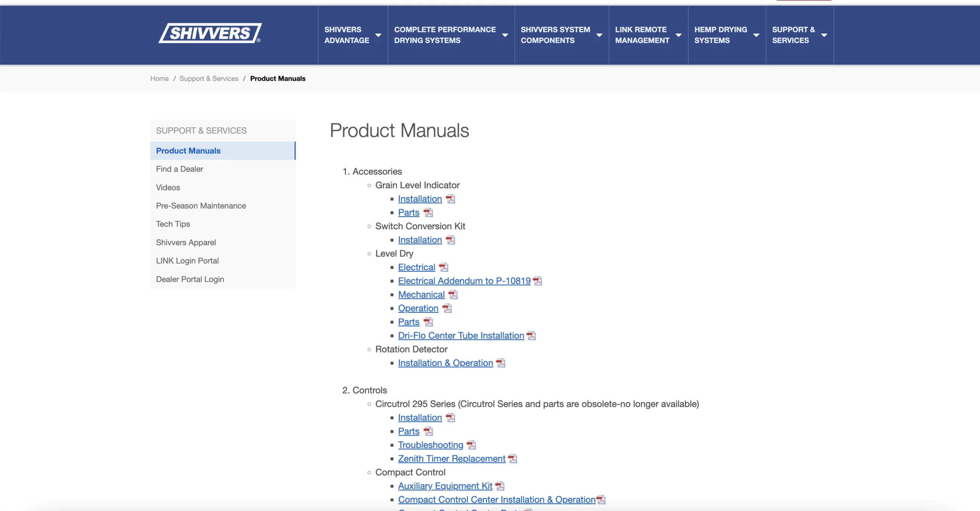Expand Shivvers System Components dropdown arrow

click(x=599, y=35)
